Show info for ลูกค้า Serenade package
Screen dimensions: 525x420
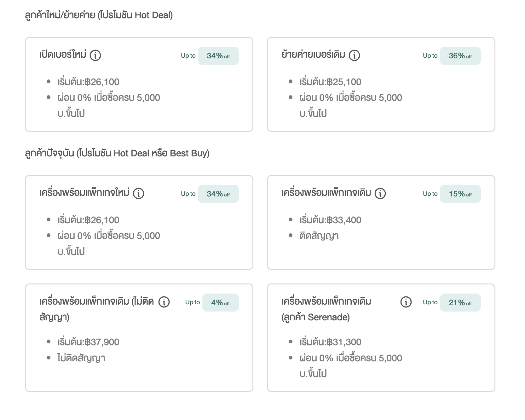click(x=406, y=302)
